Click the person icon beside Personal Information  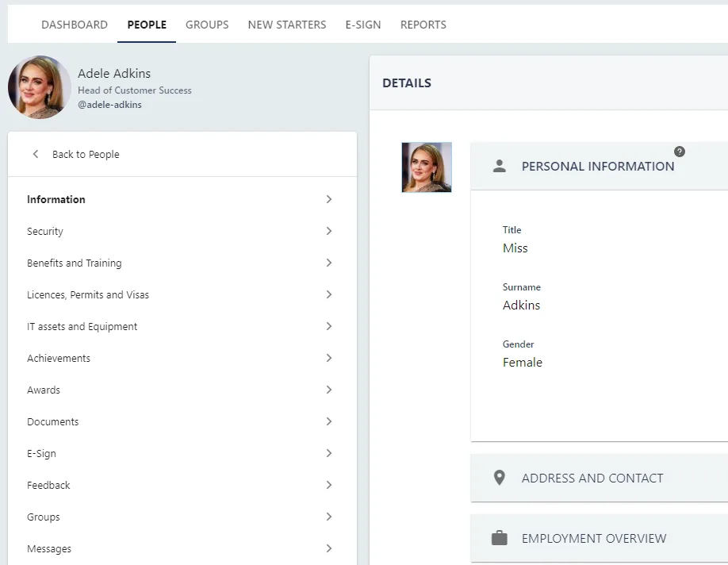[499, 166]
